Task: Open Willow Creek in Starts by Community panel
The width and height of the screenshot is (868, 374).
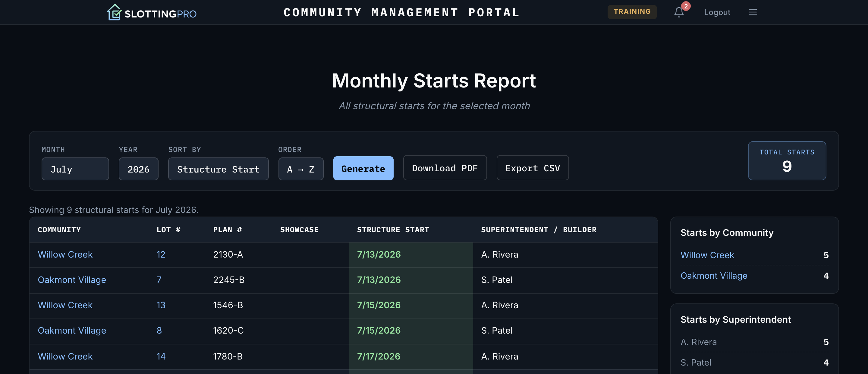Action: click(707, 255)
